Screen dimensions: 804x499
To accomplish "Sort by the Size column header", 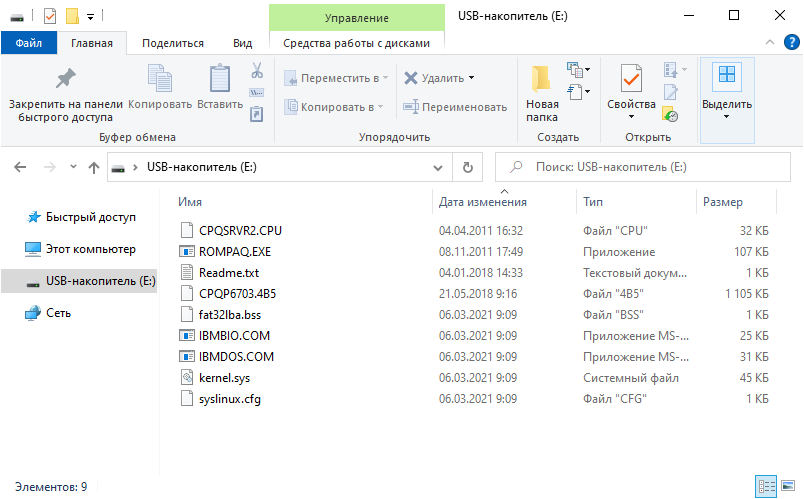I will (x=722, y=202).
